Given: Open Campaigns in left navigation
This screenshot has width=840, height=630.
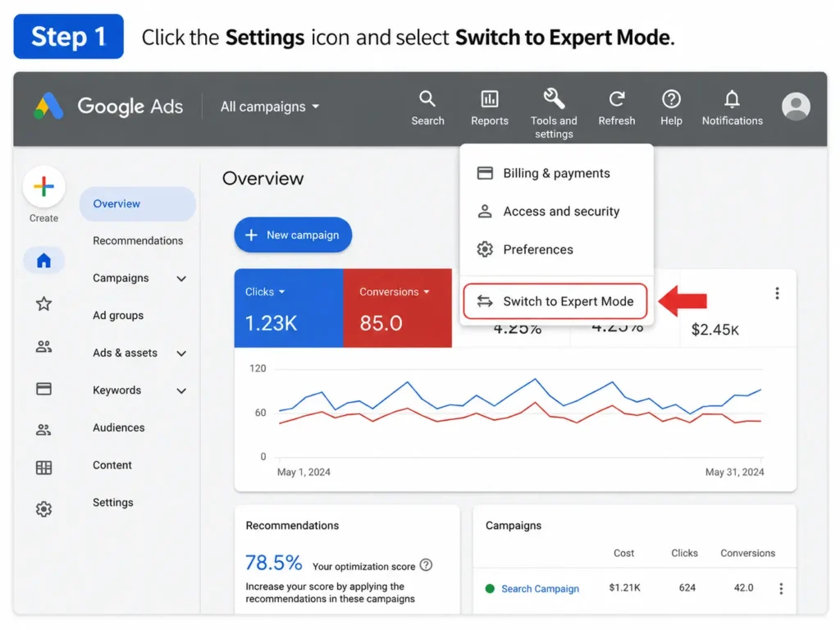Looking at the screenshot, I should pos(121,278).
